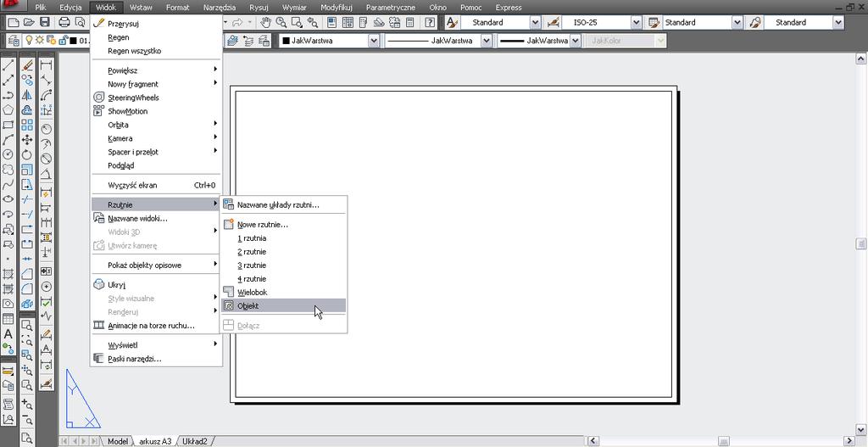Toggle the layer on/off light bulb
Screen dimensions: 868x447
coord(30,41)
